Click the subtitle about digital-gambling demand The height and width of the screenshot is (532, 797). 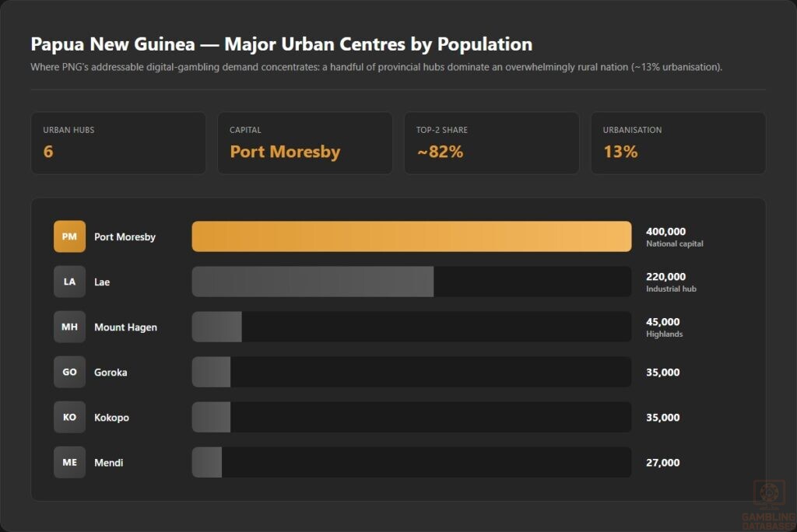click(x=376, y=67)
